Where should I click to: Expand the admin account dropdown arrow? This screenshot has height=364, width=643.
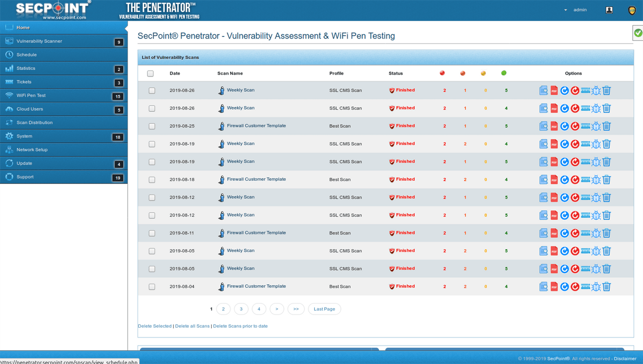[565, 9]
